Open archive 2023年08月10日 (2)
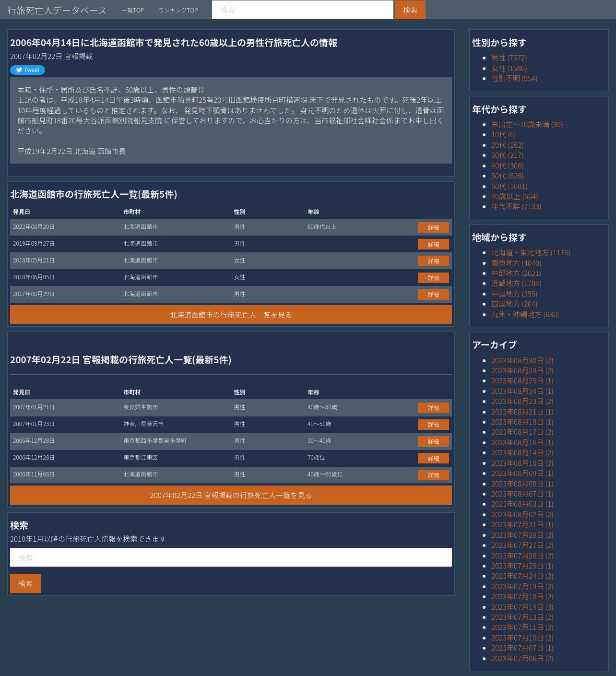Viewport: 616px width, 676px height. (x=522, y=463)
